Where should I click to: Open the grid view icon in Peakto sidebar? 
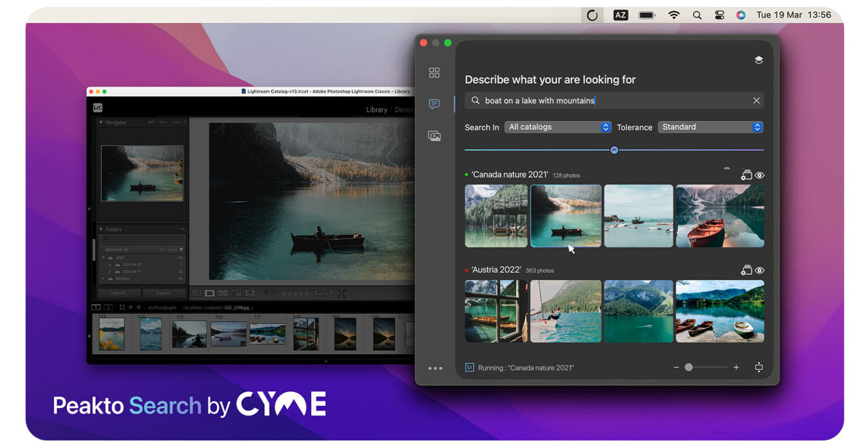tap(434, 72)
